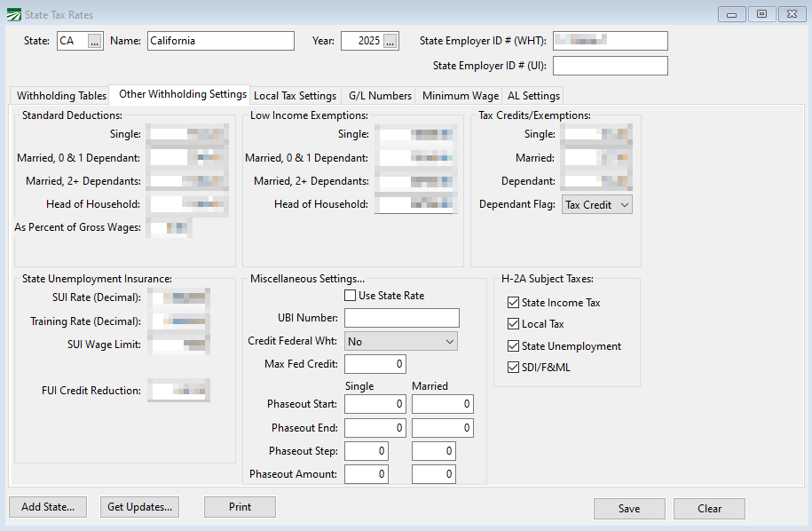Open the AL Settings tab

click(533, 96)
